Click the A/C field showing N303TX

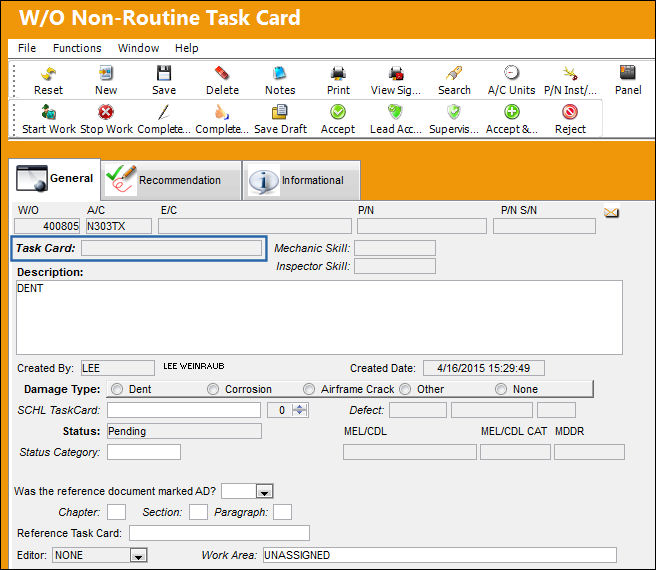tap(119, 226)
